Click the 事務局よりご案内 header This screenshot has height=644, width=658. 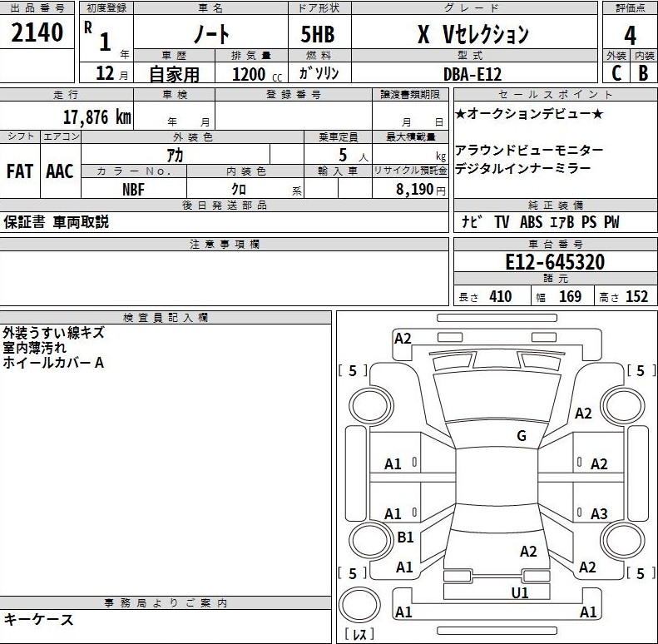[x=166, y=603]
